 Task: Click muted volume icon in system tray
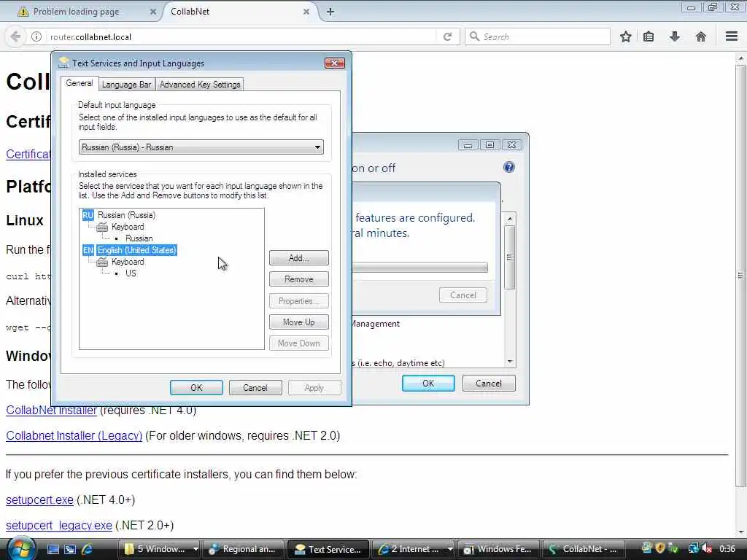click(x=706, y=548)
